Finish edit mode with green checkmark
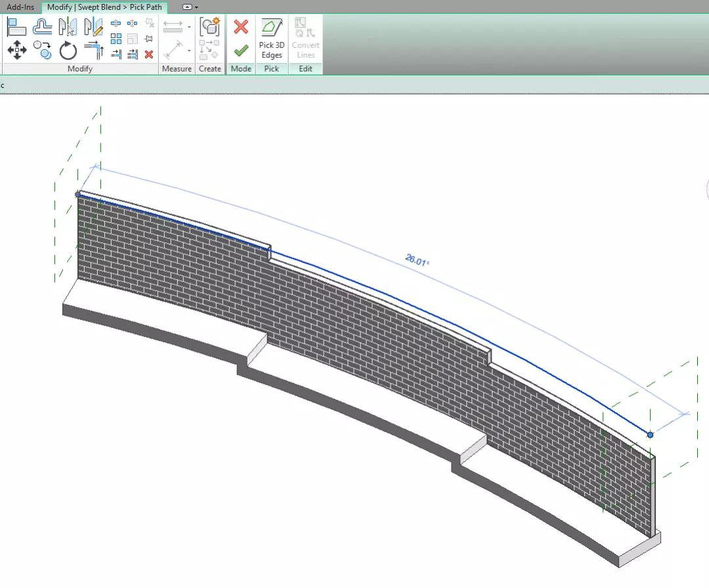 (241, 50)
